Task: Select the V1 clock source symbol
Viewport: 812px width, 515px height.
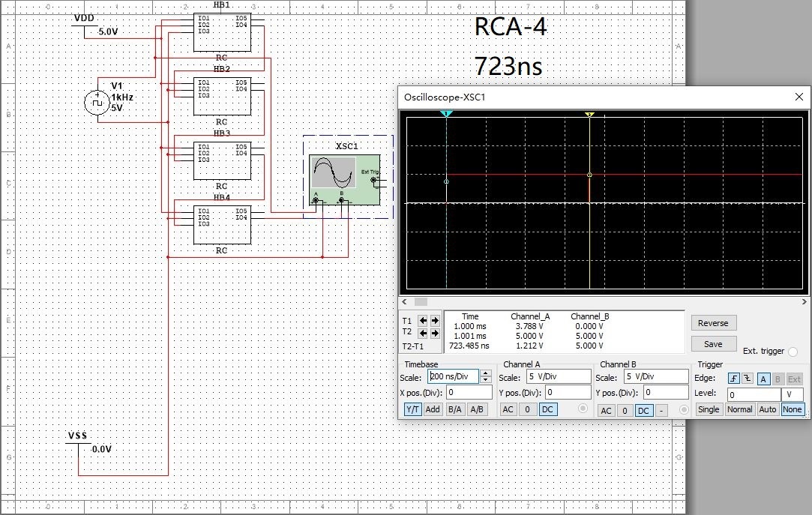Action: 97,102
